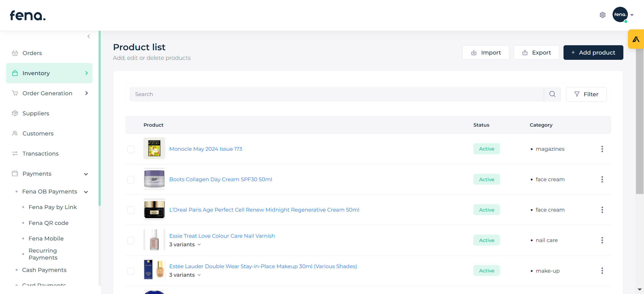Expand Essie nail varnish 3 variants
Screen dimensions: 644x294
185,244
